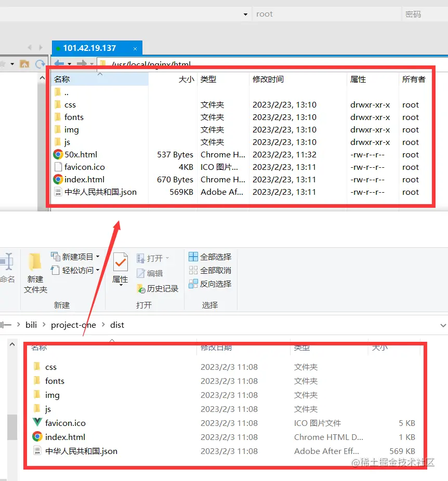Sort remote files by 所有者 column

pyautogui.click(x=414, y=79)
